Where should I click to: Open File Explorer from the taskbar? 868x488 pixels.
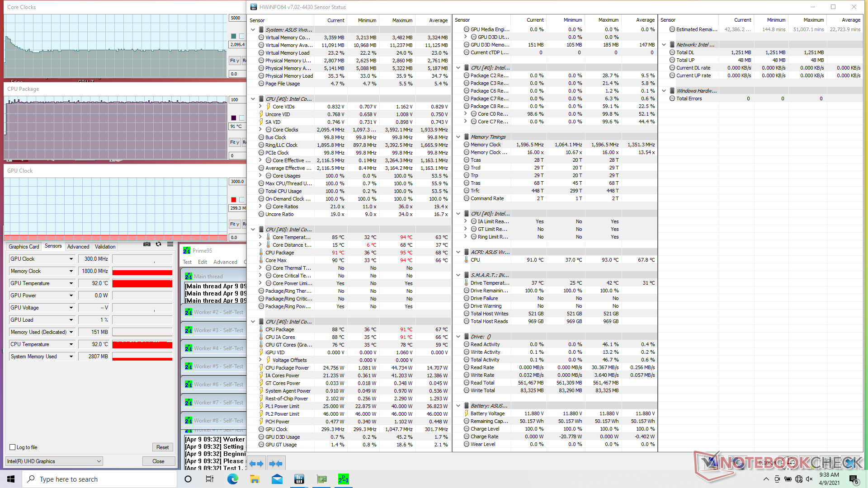(x=255, y=479)
